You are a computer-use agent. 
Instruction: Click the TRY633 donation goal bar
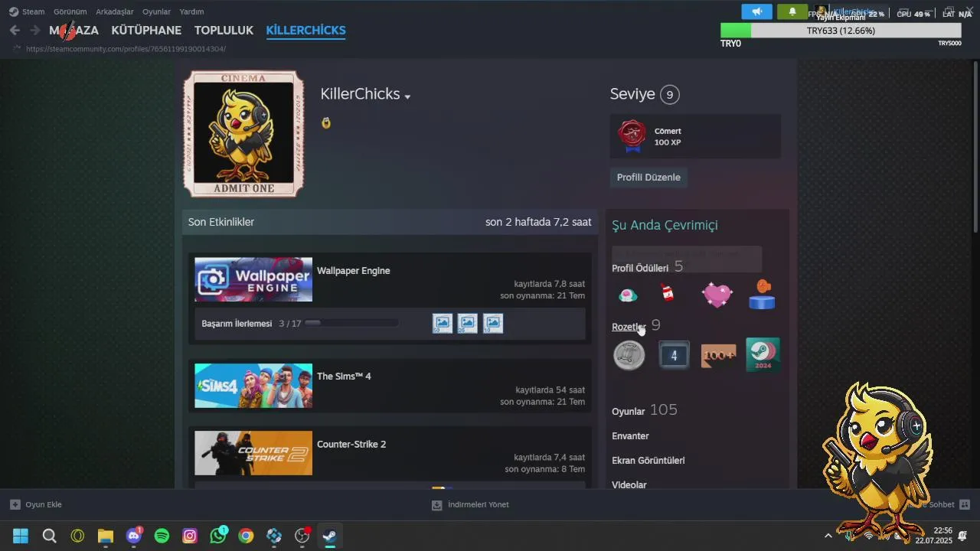841,31
